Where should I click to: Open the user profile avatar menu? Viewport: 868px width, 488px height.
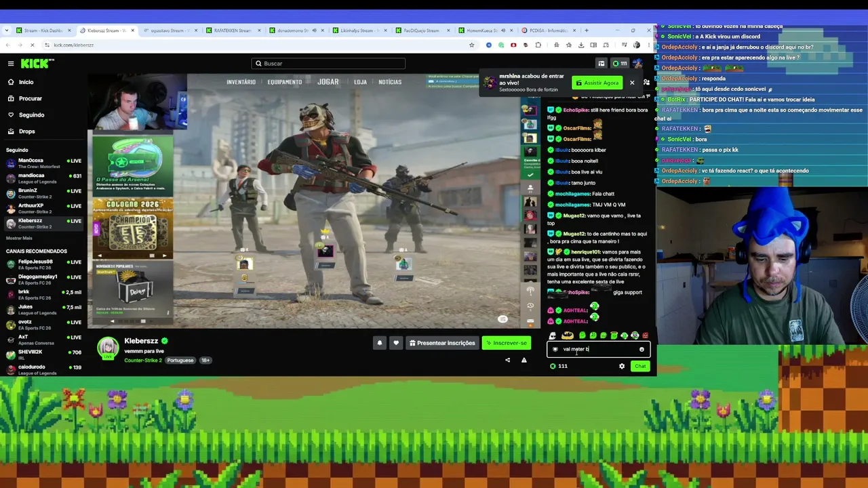[638, 64]
